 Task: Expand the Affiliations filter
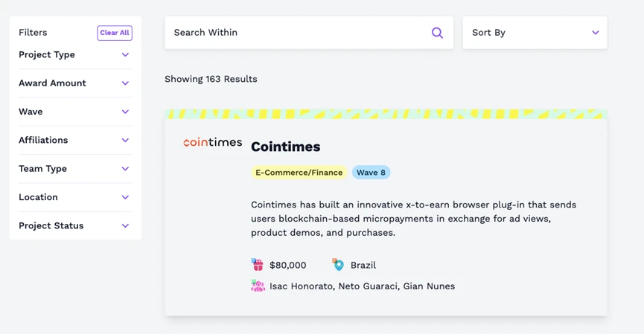(x=125, y=141)
